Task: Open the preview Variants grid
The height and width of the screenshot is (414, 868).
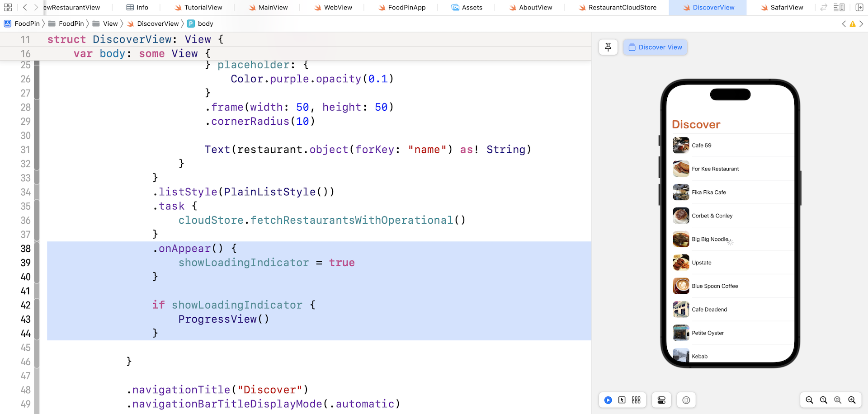Action: pos(636,400)
